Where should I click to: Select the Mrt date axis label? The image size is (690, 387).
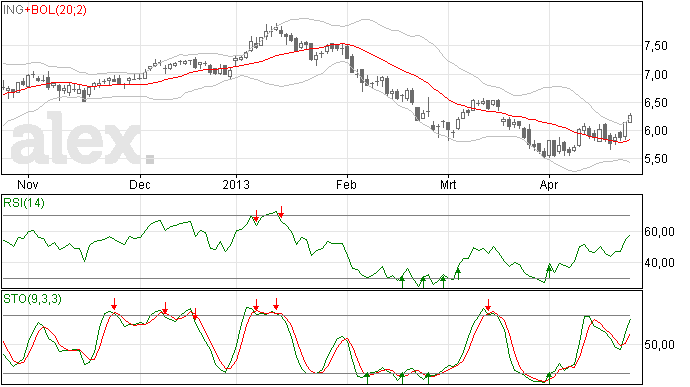448,184
